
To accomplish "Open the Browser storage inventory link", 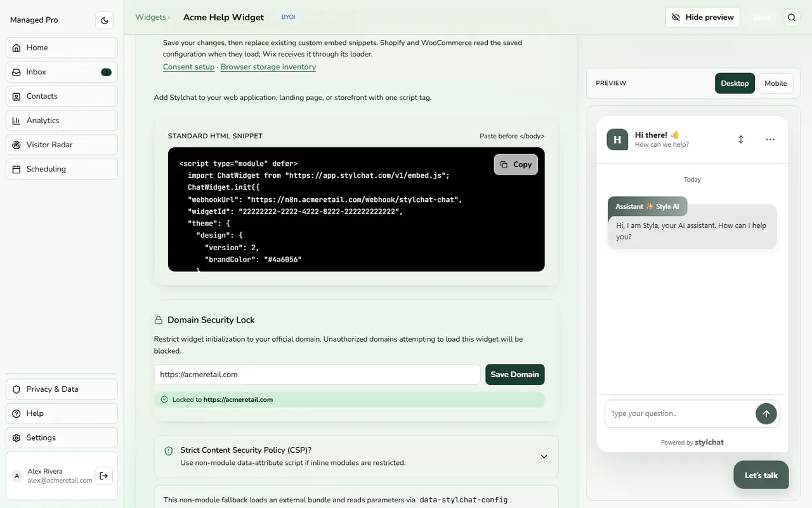I will point(268,67).
